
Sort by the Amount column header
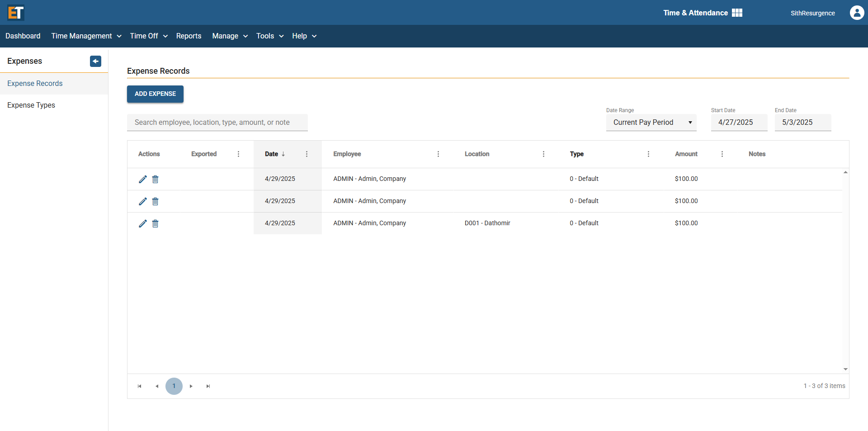coord(686,154)
